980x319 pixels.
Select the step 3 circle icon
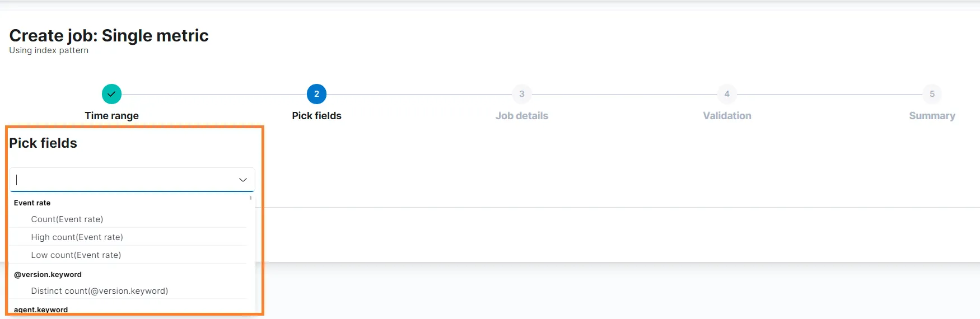click(522, 94)
